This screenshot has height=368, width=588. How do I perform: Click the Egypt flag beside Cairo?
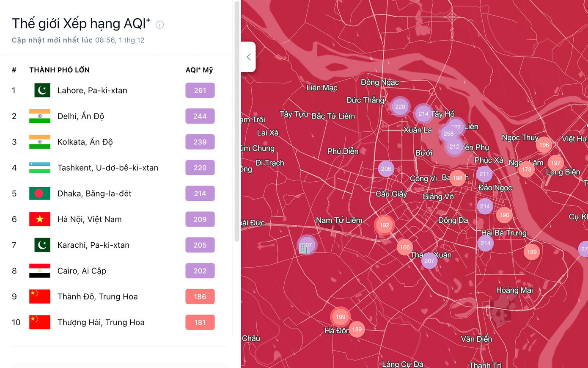tap(40, 271)
